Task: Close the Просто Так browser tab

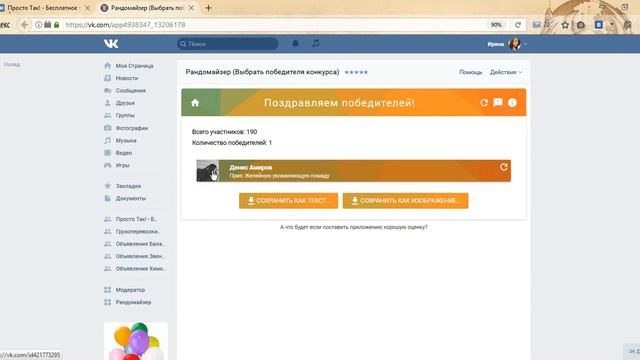Action: pyautogui.click(x=87, y=8)
